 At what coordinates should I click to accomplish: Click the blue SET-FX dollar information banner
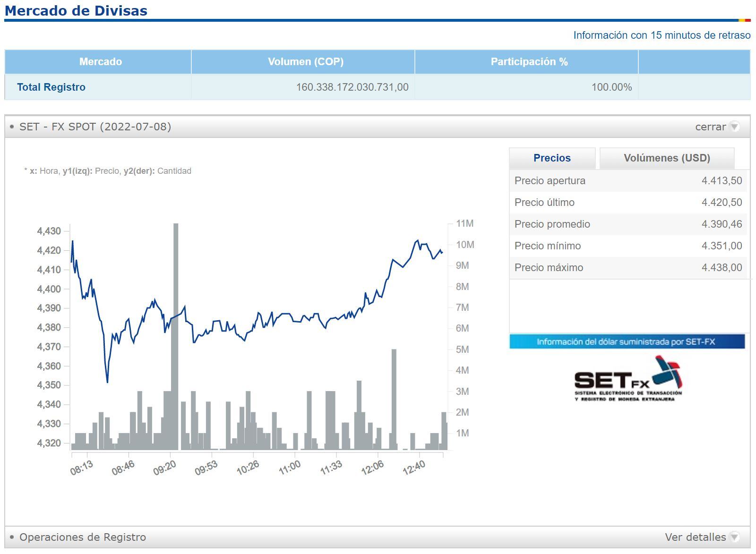click(x=627, y=341)
